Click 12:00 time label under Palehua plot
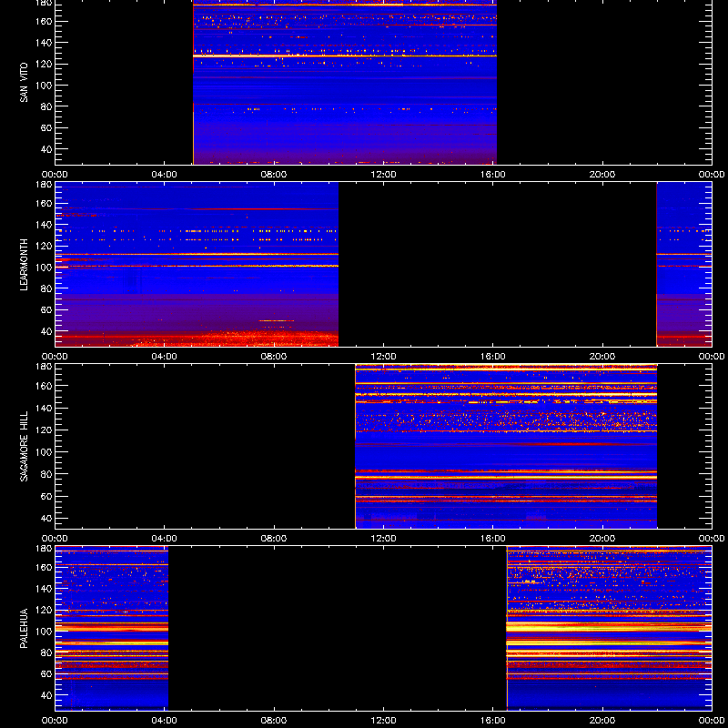 (383, 721)
